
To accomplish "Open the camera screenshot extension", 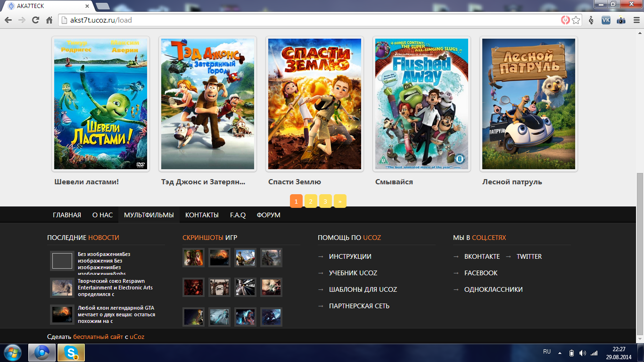I will [621, 20].
